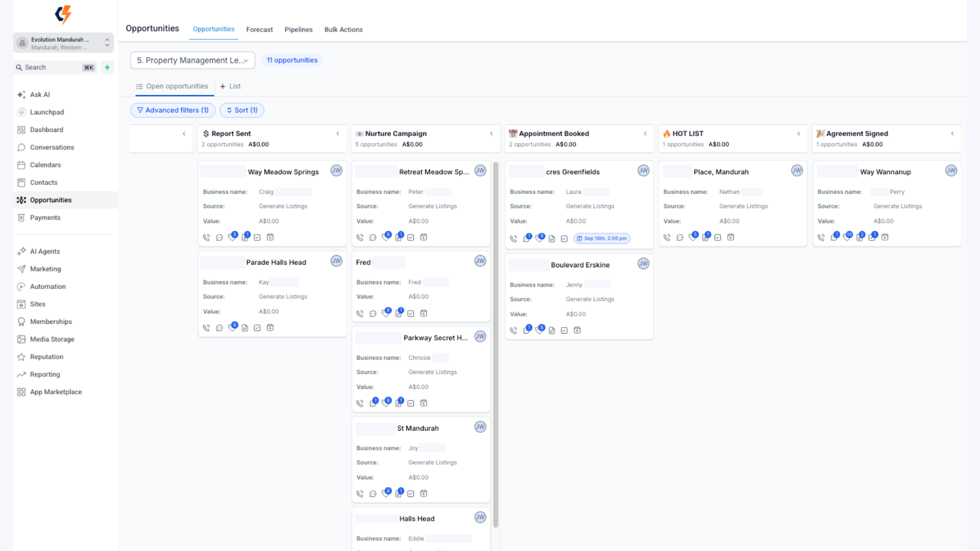Open chat icon on Fred card
This screenshot has width=980, height=551.
coord(373,313)
